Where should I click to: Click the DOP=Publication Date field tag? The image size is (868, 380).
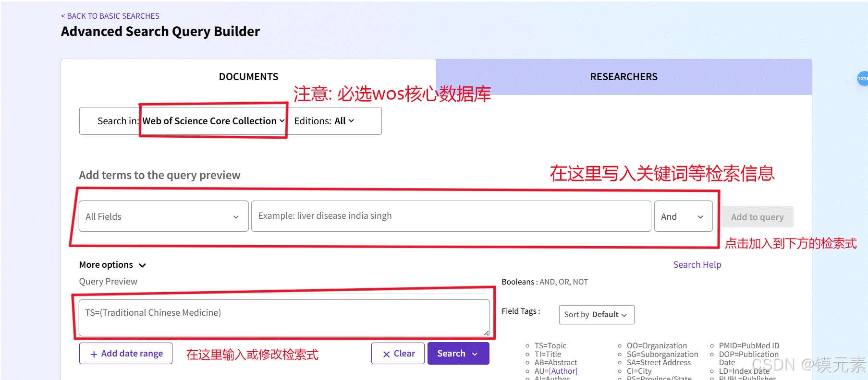click(x=749, y=358)
